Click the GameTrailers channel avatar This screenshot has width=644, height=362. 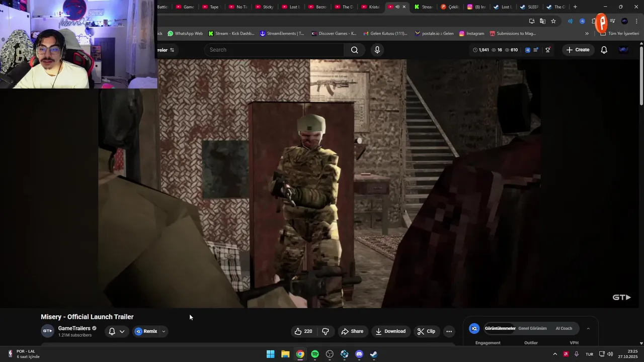(x=47, y=331)
